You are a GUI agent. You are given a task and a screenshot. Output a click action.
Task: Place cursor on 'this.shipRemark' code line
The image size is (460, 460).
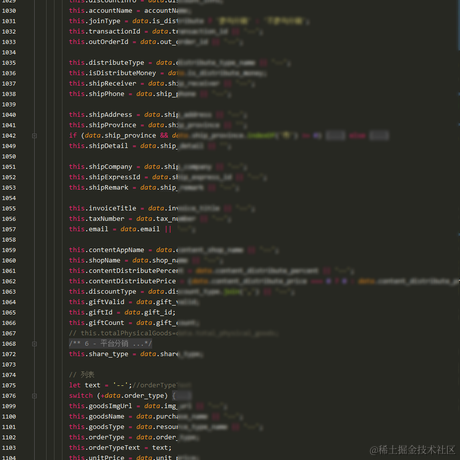(x=154, y=188)
